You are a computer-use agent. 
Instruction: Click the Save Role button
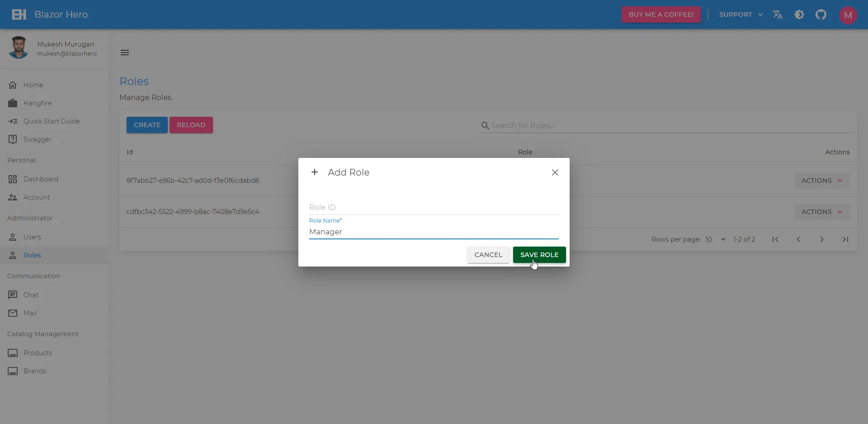click(539, 255)
